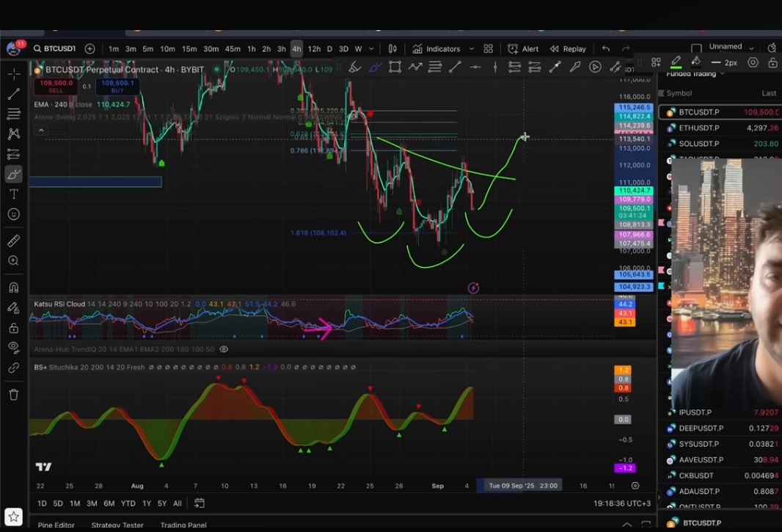The image size is (782, 532).
Task: Select the brush drawing tool in sidebar
Action: click(13, 174)
